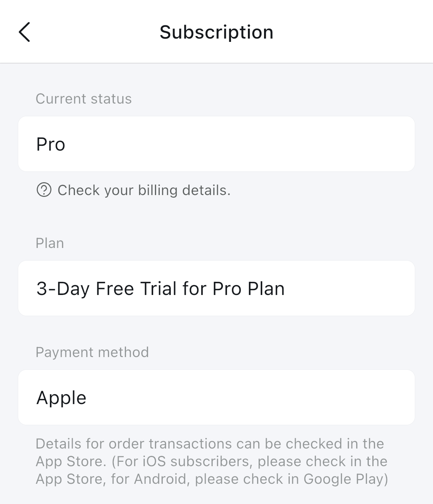Select the Apple payment method card
The width and height of the screenshot is (433, 504).
tap(216, 397)
